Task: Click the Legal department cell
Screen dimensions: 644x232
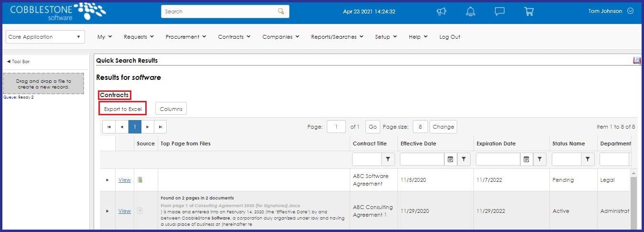Action: [607, 180]
